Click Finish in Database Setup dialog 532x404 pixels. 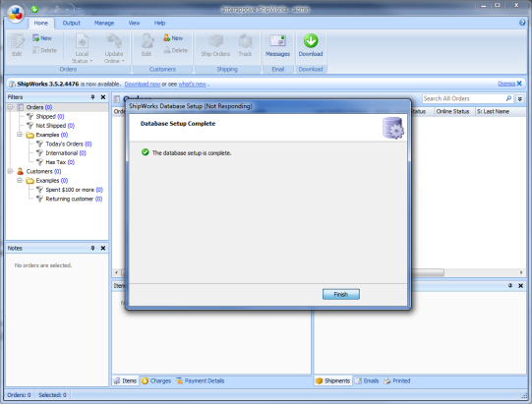(x=341, y=295)
